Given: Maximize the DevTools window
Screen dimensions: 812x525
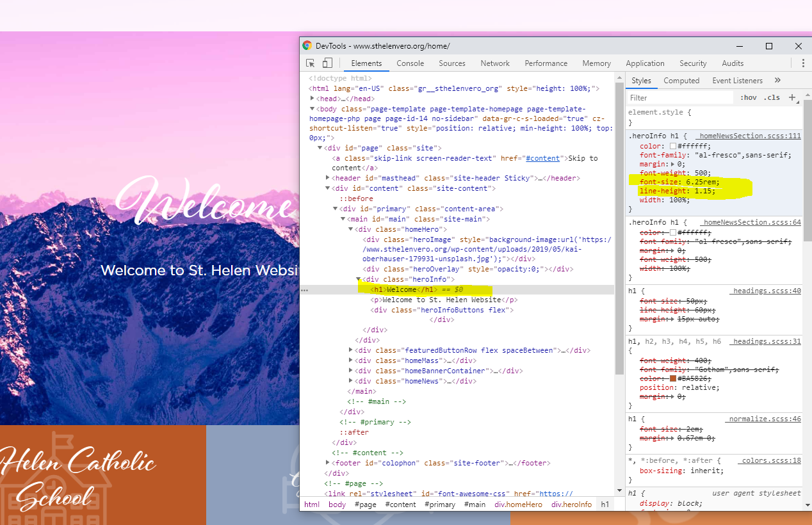Looking at the screenshot, I should [769, 46].
